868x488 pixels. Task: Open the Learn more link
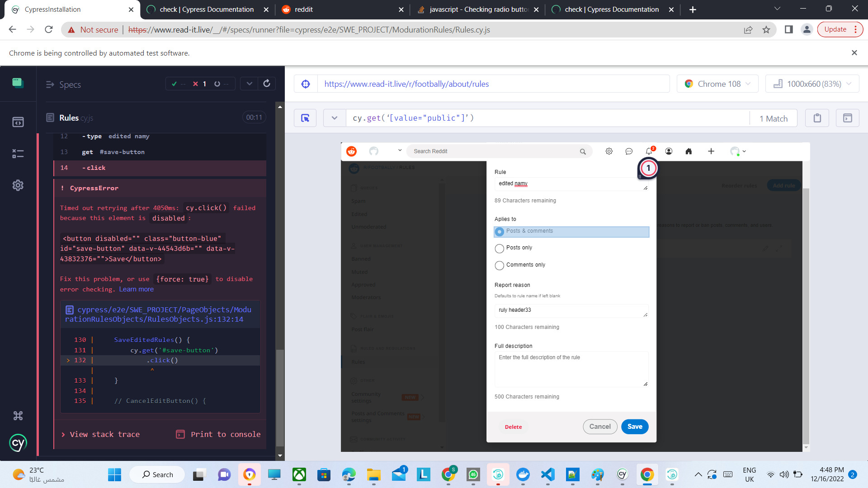coord(136,289)
